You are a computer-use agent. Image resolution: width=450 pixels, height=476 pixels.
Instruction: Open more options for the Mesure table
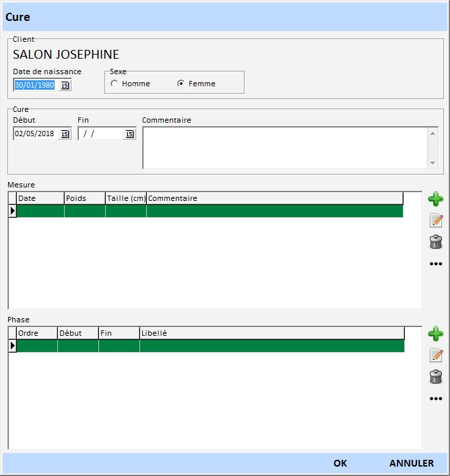tap(435, 264)
